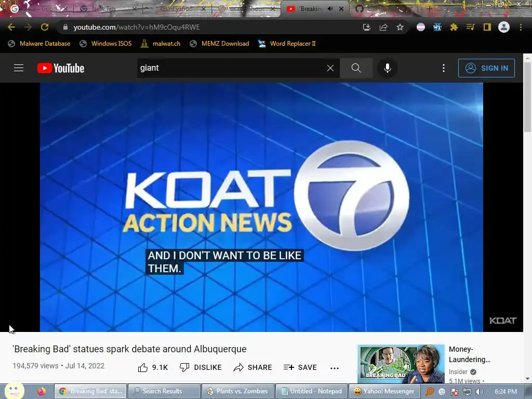This screenshot has height=399, width=532.
Task: Go to YouTube home via the logo
Action: pyautogui.click(x=61, y=68)
